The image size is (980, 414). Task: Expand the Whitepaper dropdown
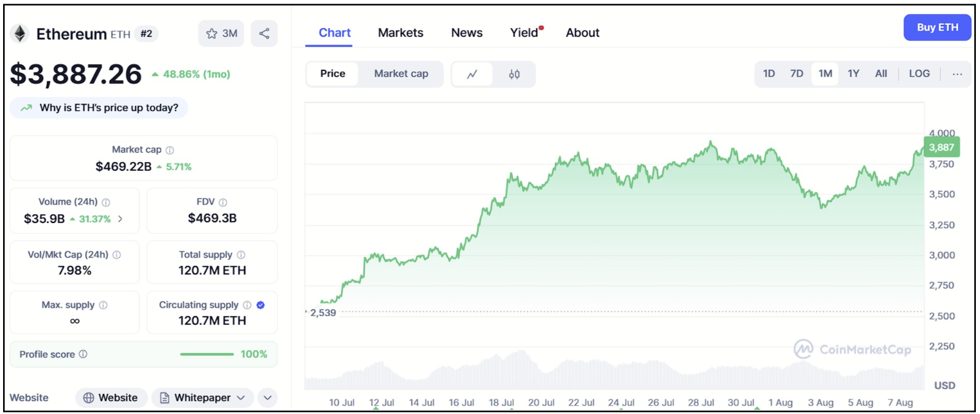point(203,397)
